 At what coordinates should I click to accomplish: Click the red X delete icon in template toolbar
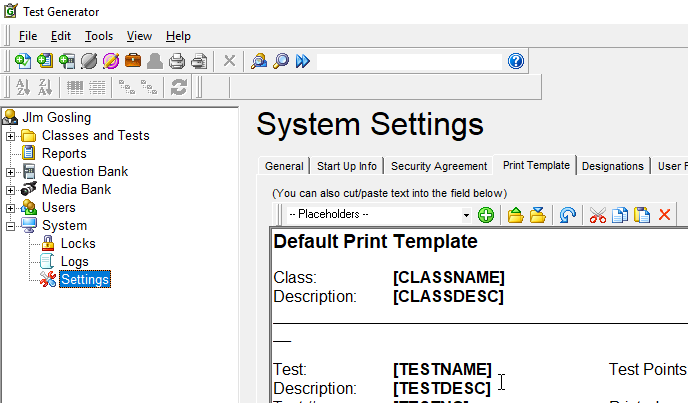click(x=664, y=215)
